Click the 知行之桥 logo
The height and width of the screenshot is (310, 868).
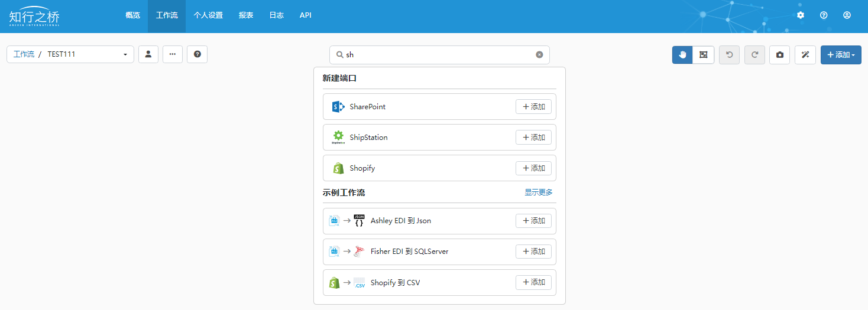click(x=34, y=17)
